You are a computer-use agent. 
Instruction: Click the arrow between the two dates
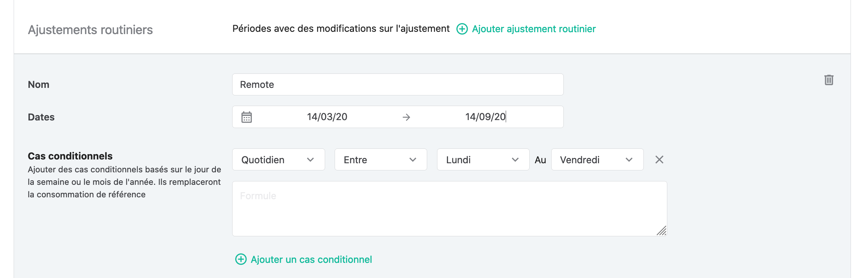click(406, 117)
